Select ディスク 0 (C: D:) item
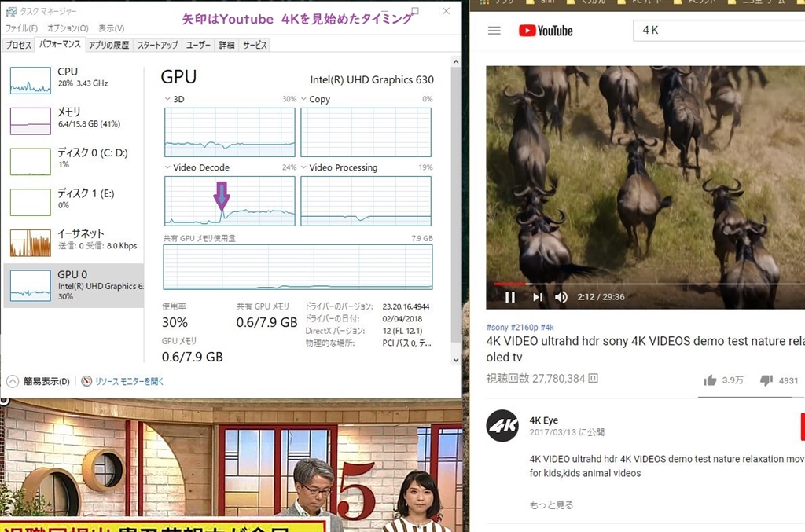 click(73, 160)
